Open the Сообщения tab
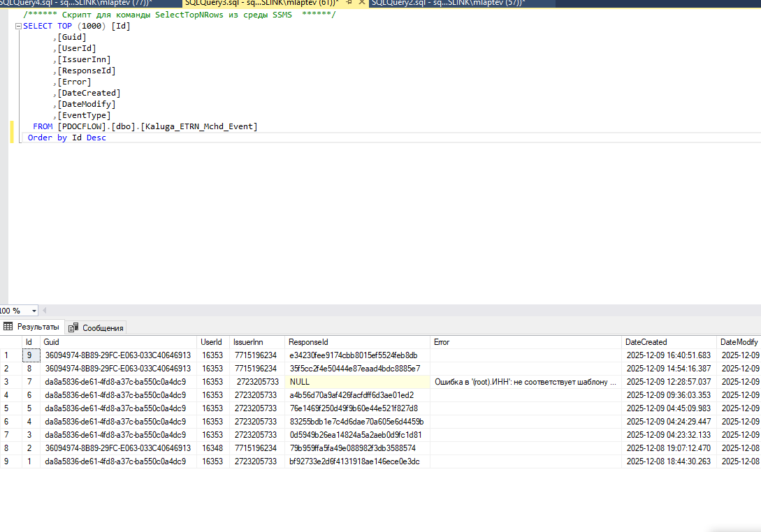 [96, 328]
